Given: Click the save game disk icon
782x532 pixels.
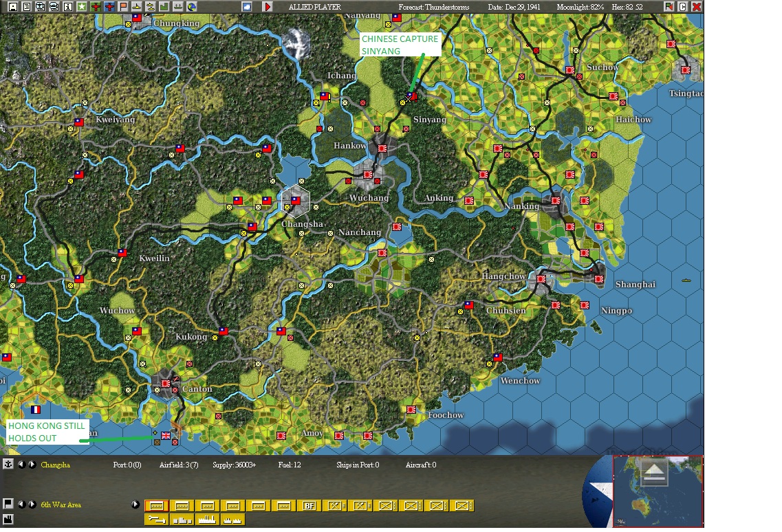Looking at the screenshot, I should coord(13,6).
